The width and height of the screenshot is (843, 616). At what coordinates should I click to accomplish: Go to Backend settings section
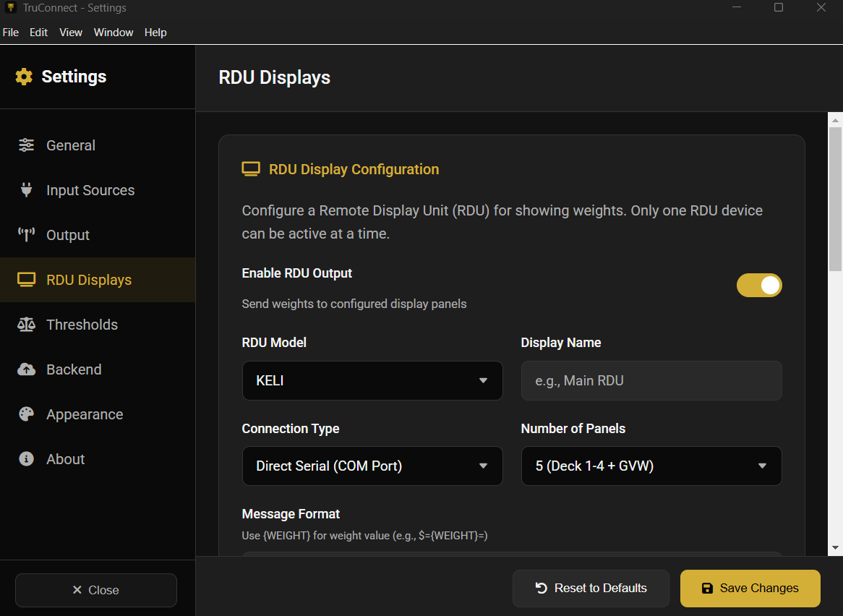tap(98, 369)
